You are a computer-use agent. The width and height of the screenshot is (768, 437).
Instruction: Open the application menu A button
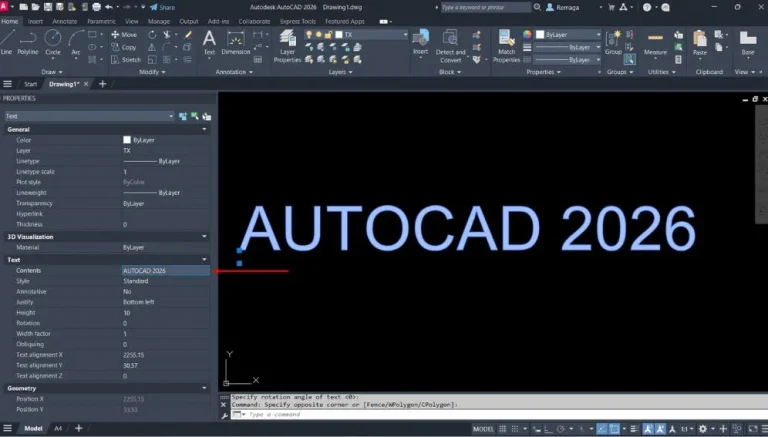click(x=4, y=7)
